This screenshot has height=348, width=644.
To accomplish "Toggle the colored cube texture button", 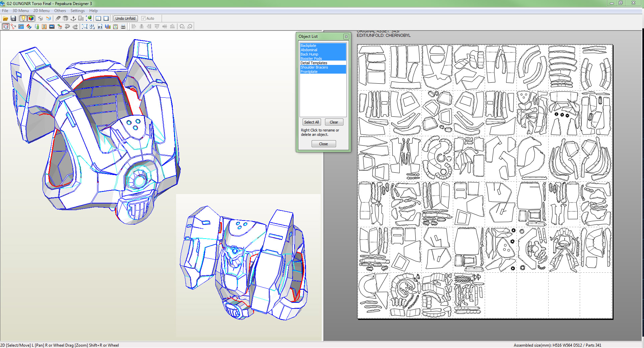I will point(31,18).
